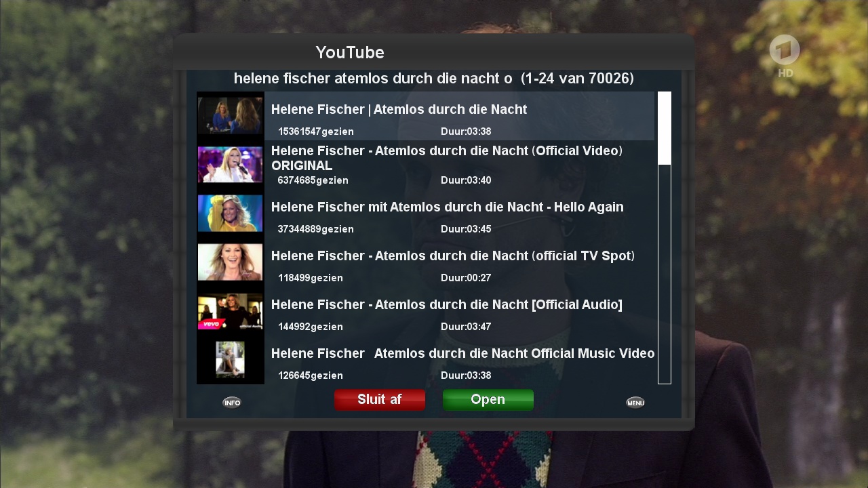Screen dimensions: 868x488
Task: Choose the [Official Audio] video entry
Action: click(x=460, y=311)
